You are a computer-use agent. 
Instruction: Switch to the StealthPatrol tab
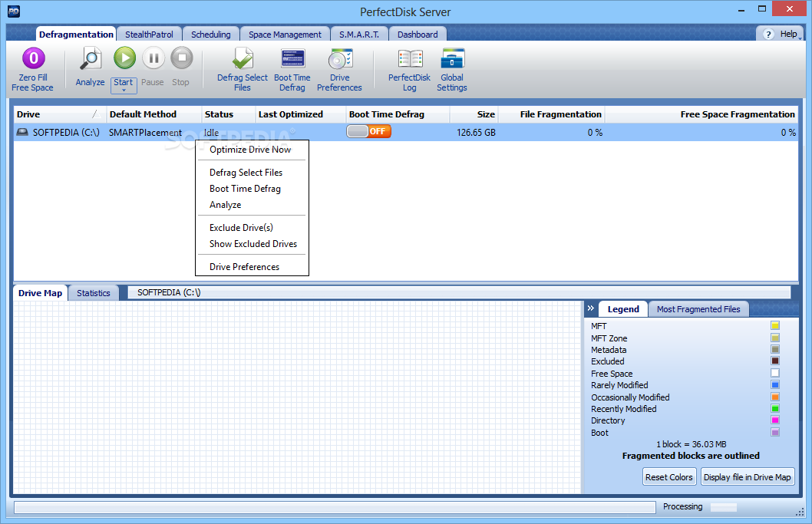point(149,35)
